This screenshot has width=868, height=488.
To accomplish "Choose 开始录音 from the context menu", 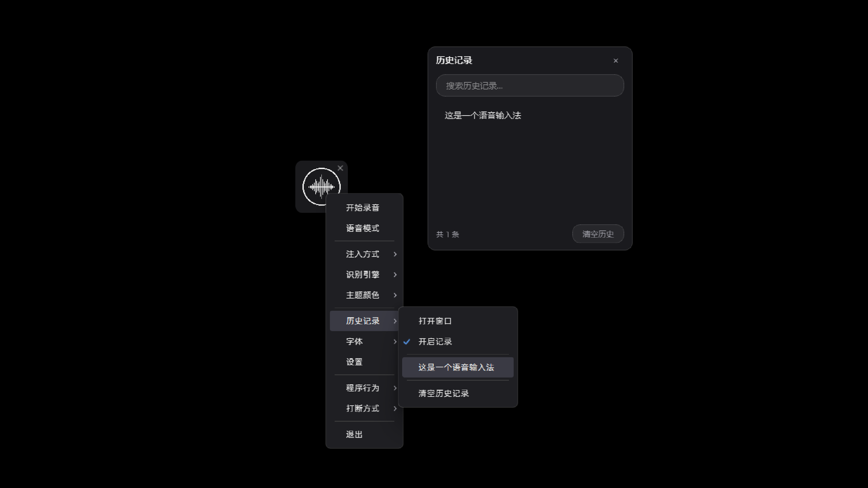I will pos(364,207).
